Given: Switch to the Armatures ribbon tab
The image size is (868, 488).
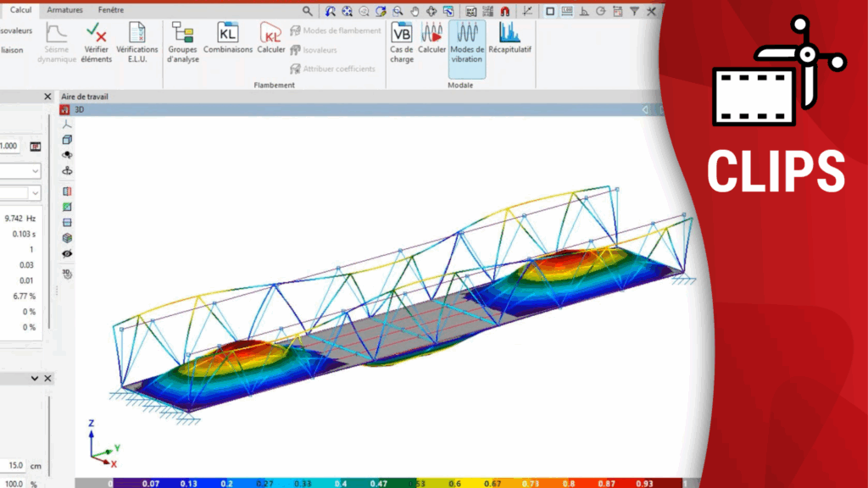Looking at the screenshot, I should pyautogui.click(x=65, y=10).
